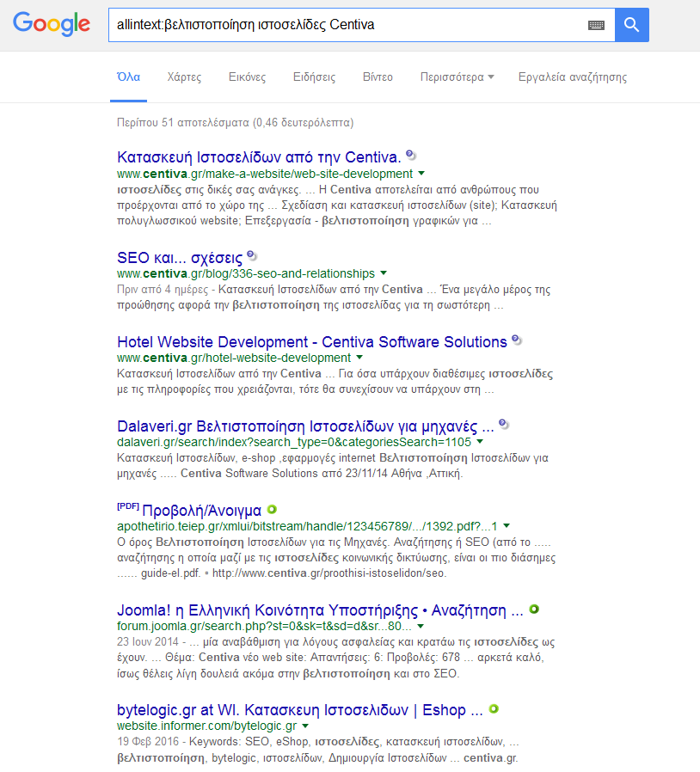Expand arrow next to website.informer.com URL

[x=305, y=726]
